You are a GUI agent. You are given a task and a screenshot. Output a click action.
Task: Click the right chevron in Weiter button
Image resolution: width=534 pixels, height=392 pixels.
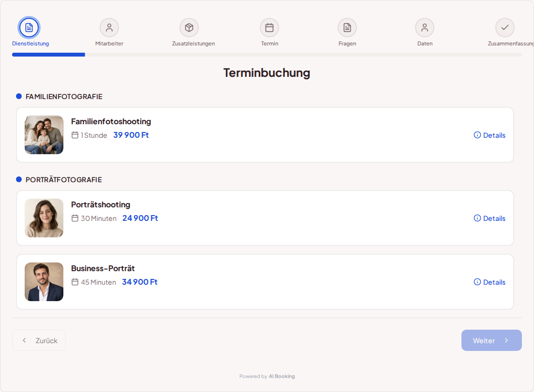click(506, 340)
